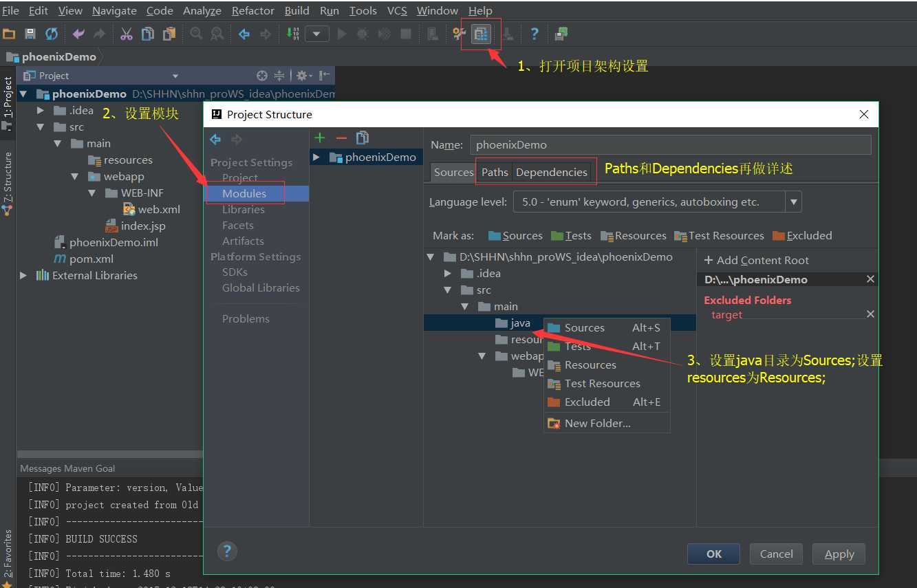This screenshot has width=917, height=588.
Task: Click the Paste clipboard icon
Action: click(x=169, y=34)
